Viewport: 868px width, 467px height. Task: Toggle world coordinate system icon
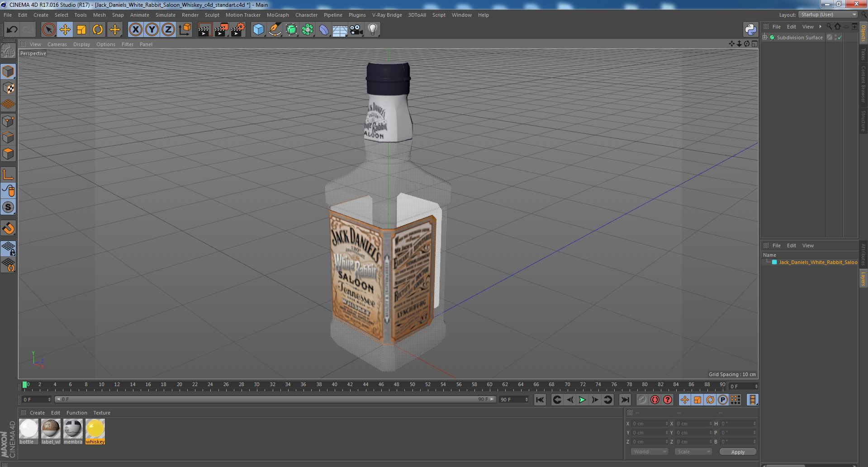pos(185,30)
